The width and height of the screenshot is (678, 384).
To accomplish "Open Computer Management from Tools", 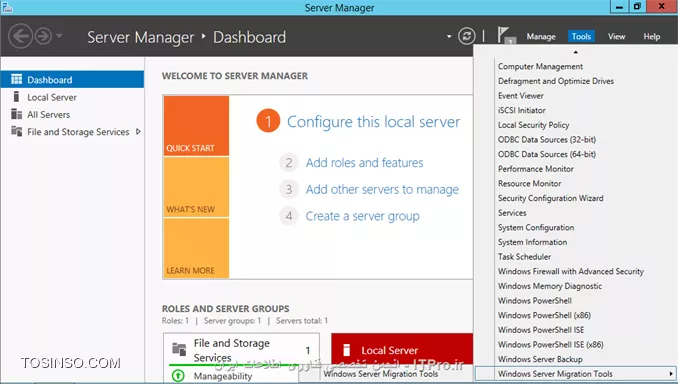I will click(540, 67).
